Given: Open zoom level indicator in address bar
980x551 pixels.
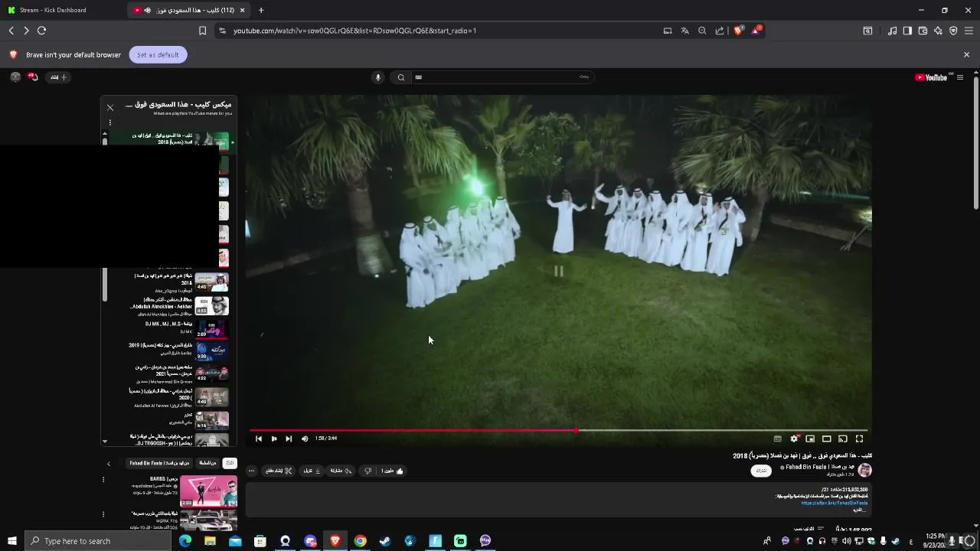Looking at the screenshot, I should click(702, 31).
